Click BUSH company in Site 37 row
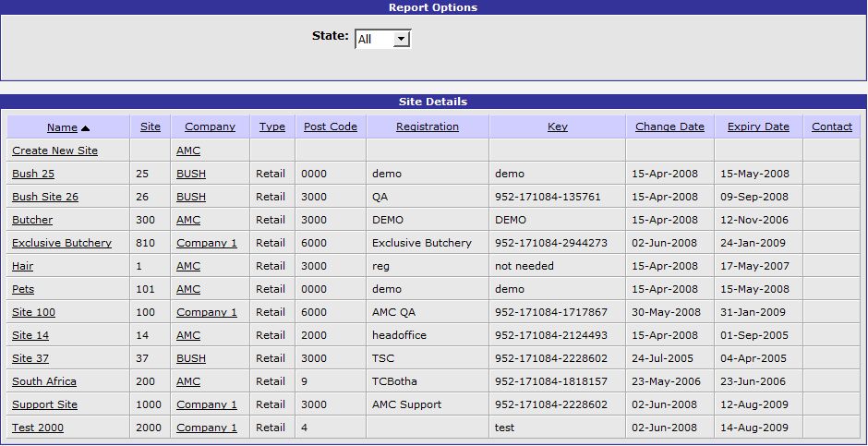Image resolution: width=868 pixels, height=446 pixels. [x=191, y=358]
